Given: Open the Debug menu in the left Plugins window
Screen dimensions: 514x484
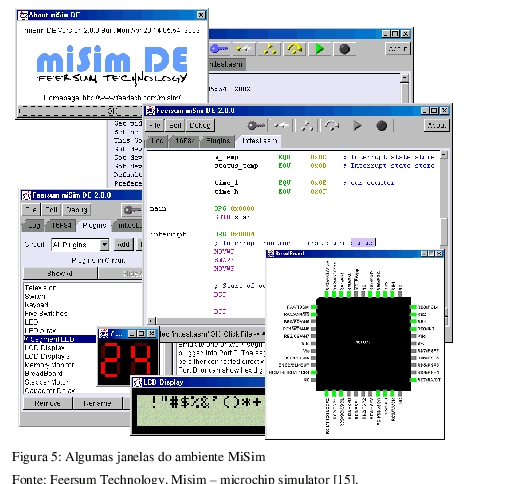Looking at the screenshot, I should point(77,210).
